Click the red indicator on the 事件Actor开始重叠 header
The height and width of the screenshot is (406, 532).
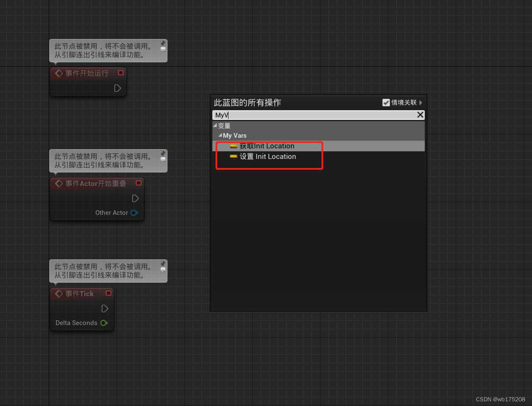pyautogui.click(x=138, y=183)
